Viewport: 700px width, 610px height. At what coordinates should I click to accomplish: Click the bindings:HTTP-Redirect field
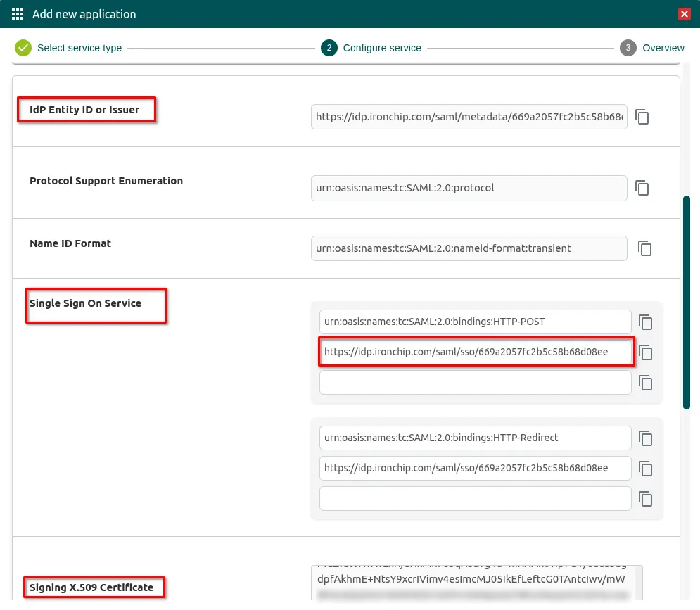tap(475, 438)
